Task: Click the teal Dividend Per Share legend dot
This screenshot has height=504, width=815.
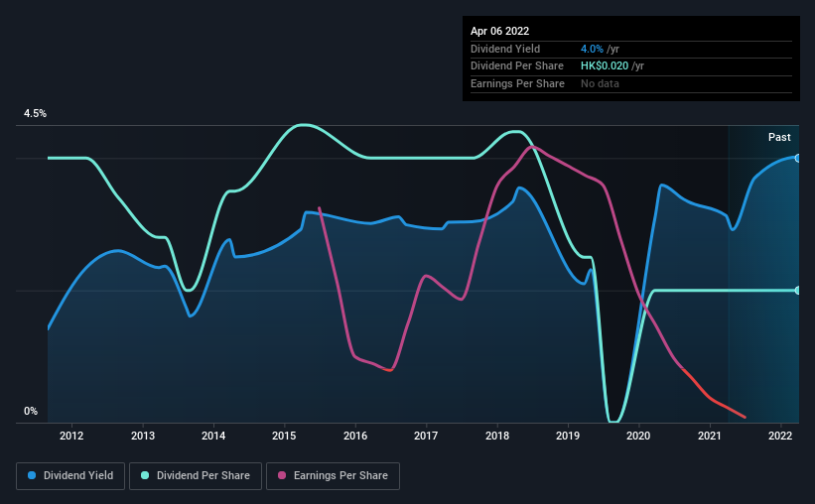Action: pos(145,475)
